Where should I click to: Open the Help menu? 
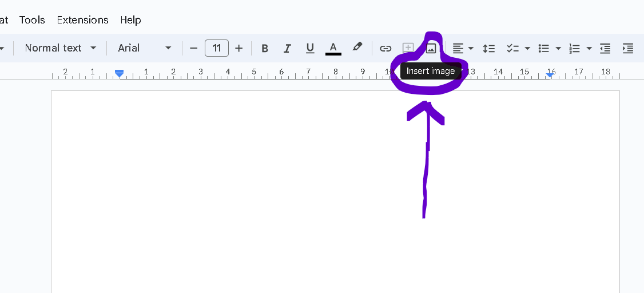coord(130,20)
